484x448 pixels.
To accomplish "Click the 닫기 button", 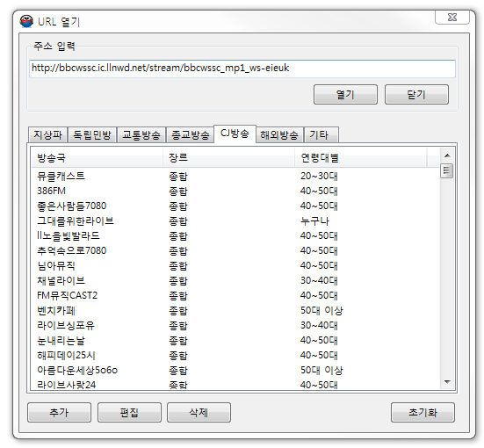I will click(x=416, y=95).
